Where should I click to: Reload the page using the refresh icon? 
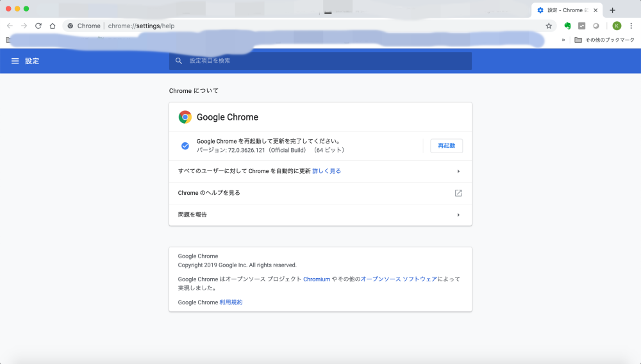[38, 26]
